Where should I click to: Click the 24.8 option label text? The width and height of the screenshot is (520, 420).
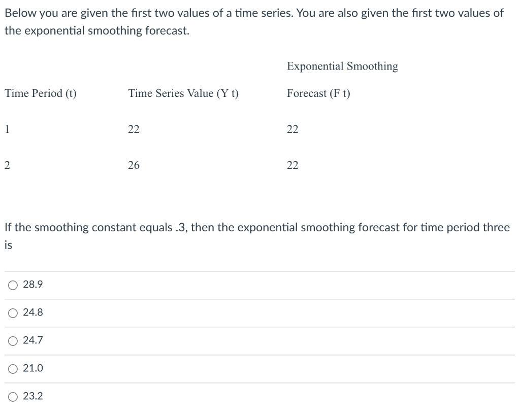coord(32,312)
